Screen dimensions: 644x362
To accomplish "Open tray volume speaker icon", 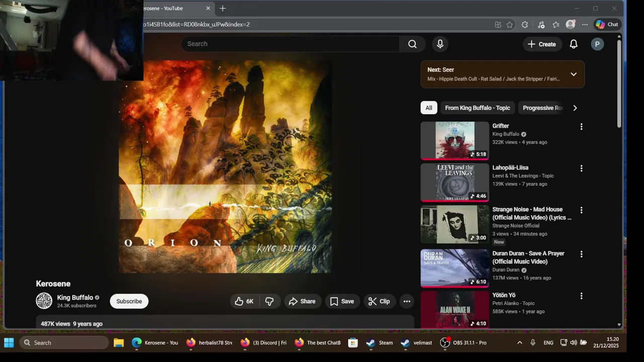I will pos(574,342).
